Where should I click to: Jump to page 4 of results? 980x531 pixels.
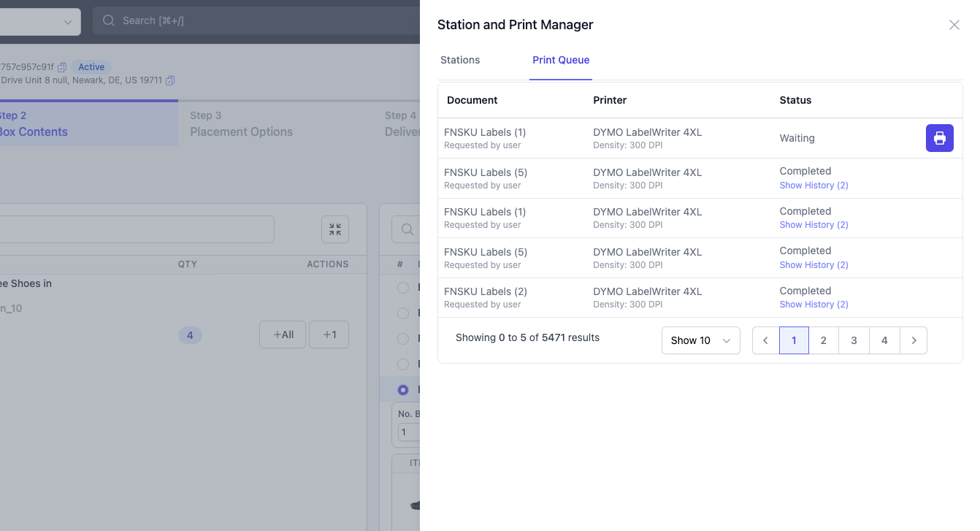(885, 340)
